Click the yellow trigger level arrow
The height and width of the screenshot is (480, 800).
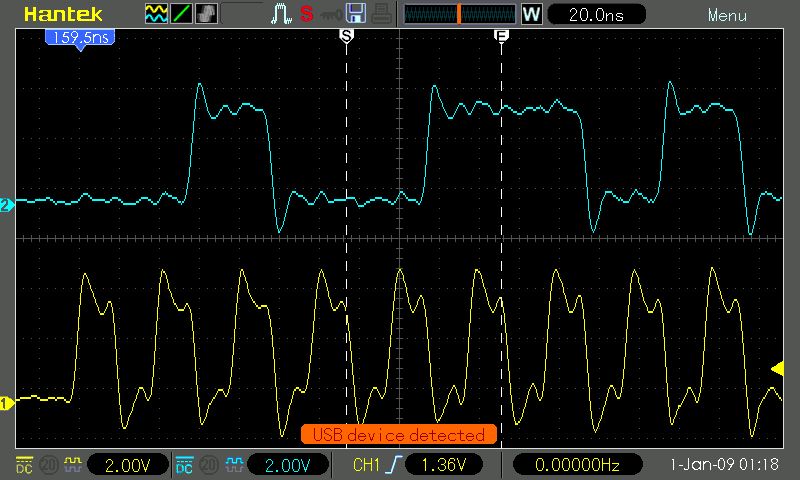click(777, 368)
